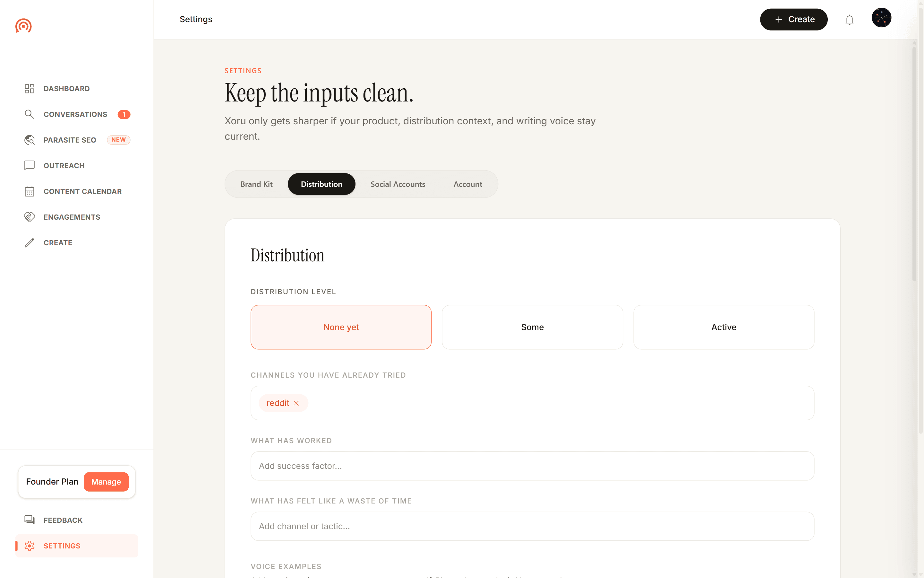
Task: Click the Parasite SEO globe icon
Action: click(30, 140)
